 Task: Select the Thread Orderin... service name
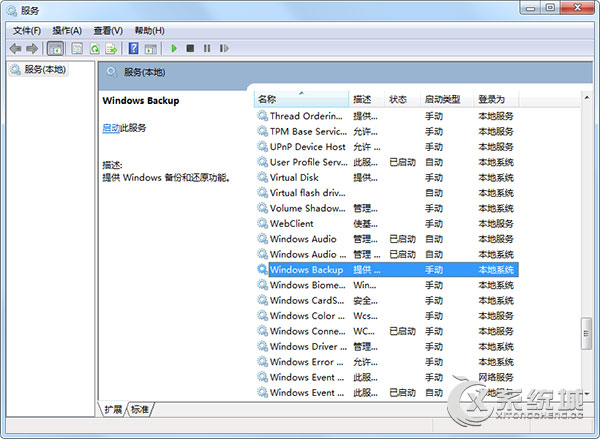point(306,116)
